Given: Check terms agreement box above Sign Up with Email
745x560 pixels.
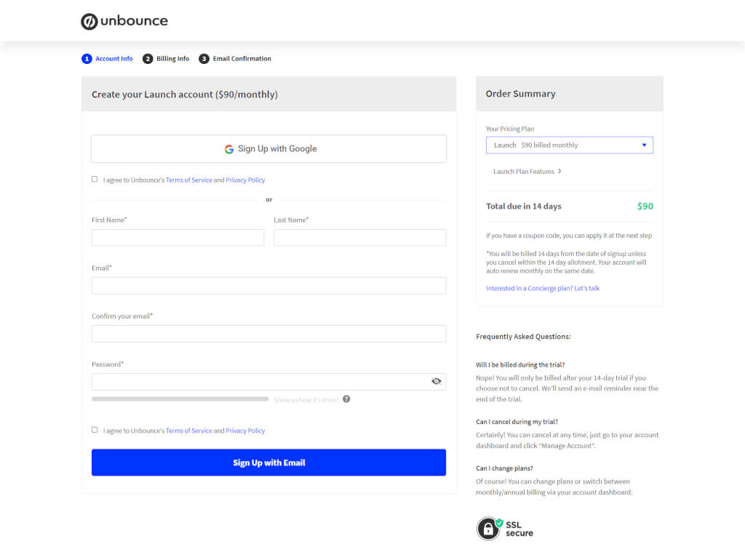Looking at the screenshot, I should [95, 430].
